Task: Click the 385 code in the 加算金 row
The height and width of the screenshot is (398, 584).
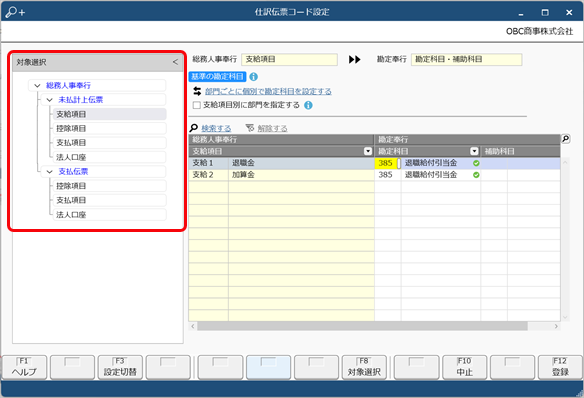Action: tap(386, 175)
